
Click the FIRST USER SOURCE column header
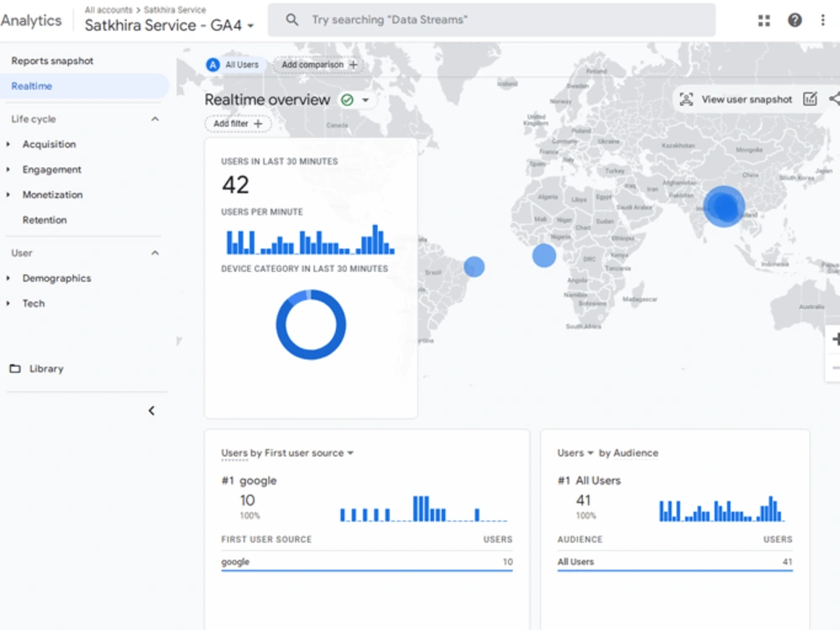pos(266,539)
